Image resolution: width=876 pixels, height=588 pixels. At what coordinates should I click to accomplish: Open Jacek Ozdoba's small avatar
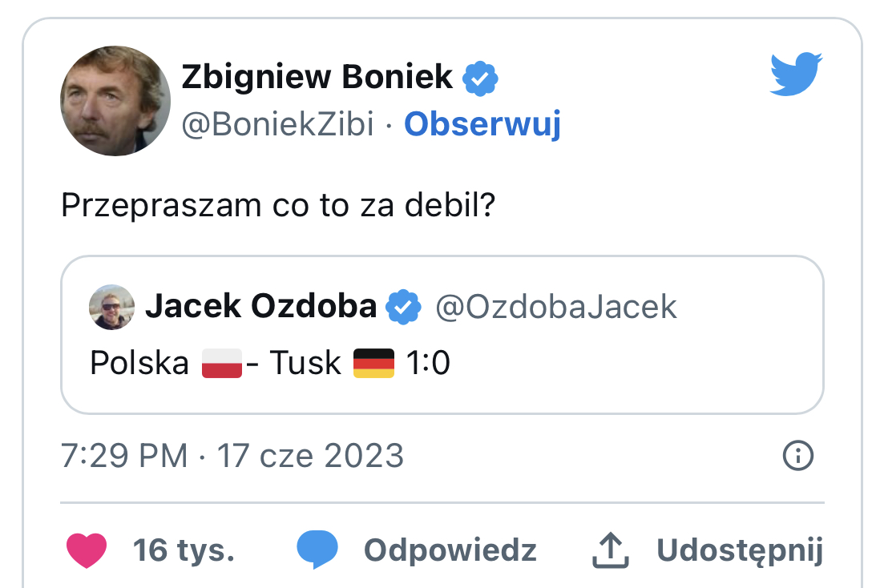pyautogui.click(x=111, y=307)
